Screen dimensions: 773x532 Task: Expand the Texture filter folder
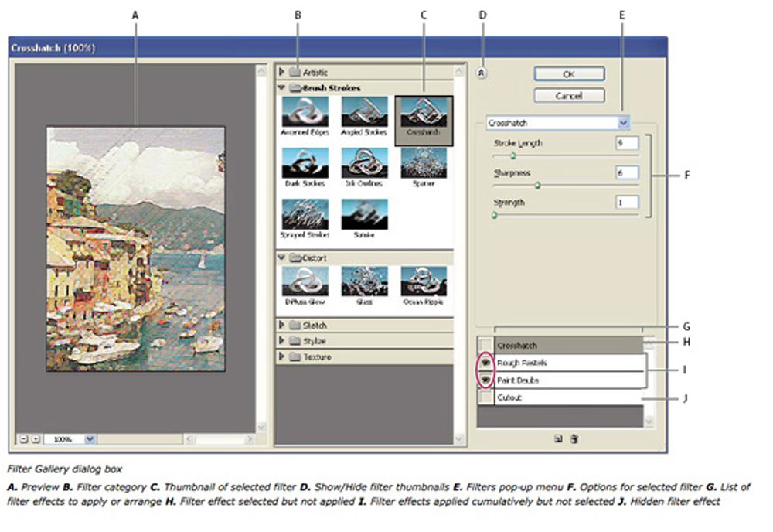[x=282, y=356]
